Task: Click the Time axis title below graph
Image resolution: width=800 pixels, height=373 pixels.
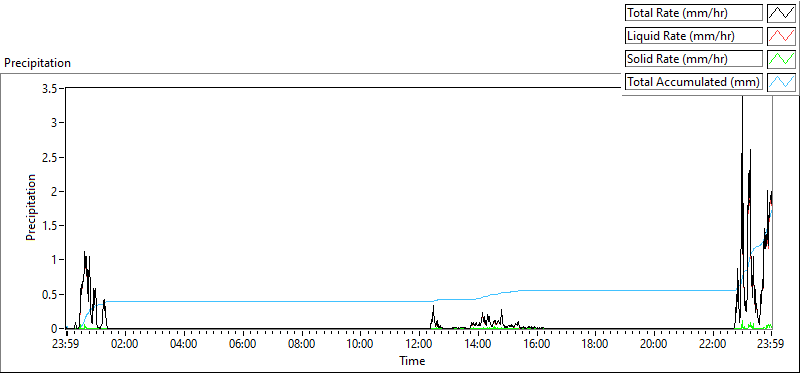Action: pyautogui.click(x=412, y=361)
